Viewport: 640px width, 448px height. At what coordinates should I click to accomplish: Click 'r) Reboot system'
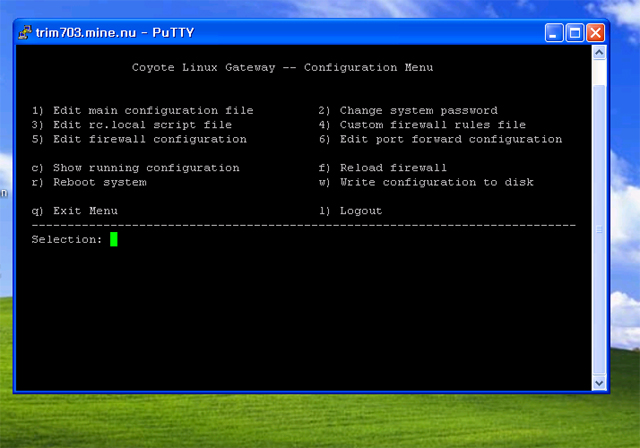pyautogui.click(x=89, y=182)
